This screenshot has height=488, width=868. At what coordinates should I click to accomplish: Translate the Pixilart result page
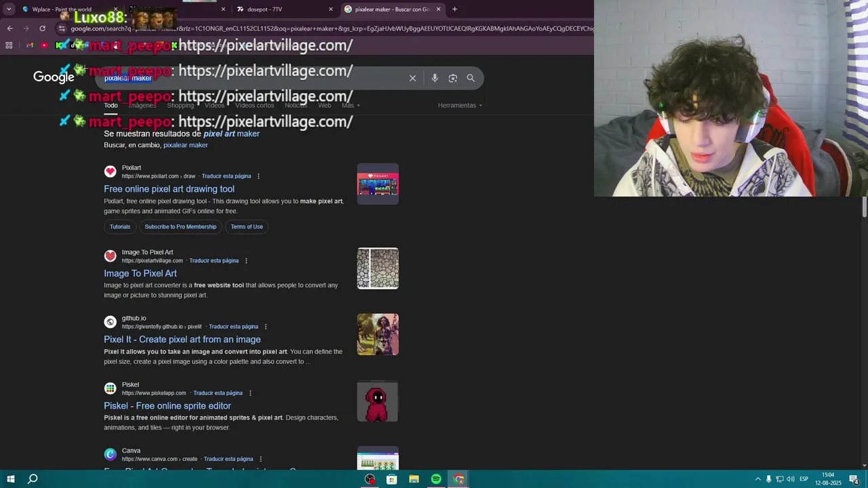pos(226,176)
